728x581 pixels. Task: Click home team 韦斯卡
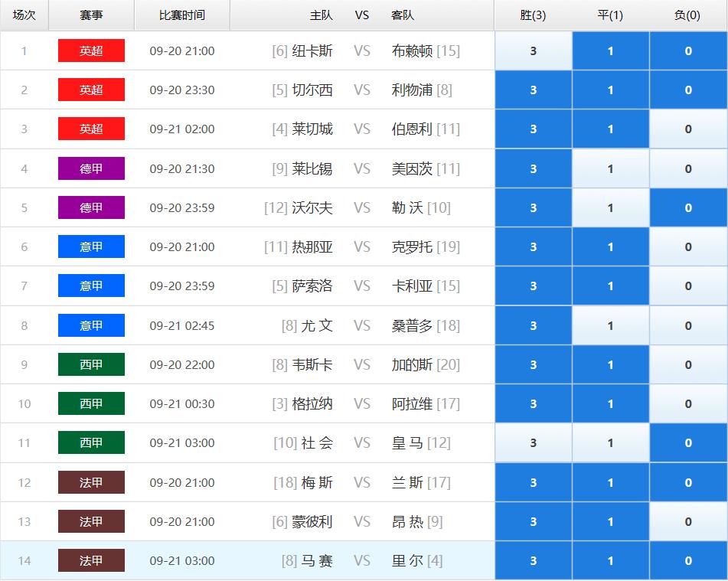click(312, 364)
